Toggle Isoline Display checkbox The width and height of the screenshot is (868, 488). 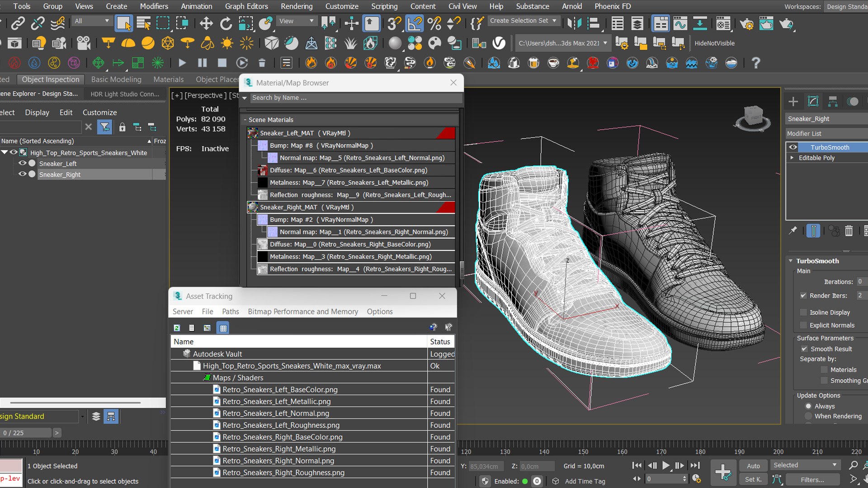tap(803, 312)
